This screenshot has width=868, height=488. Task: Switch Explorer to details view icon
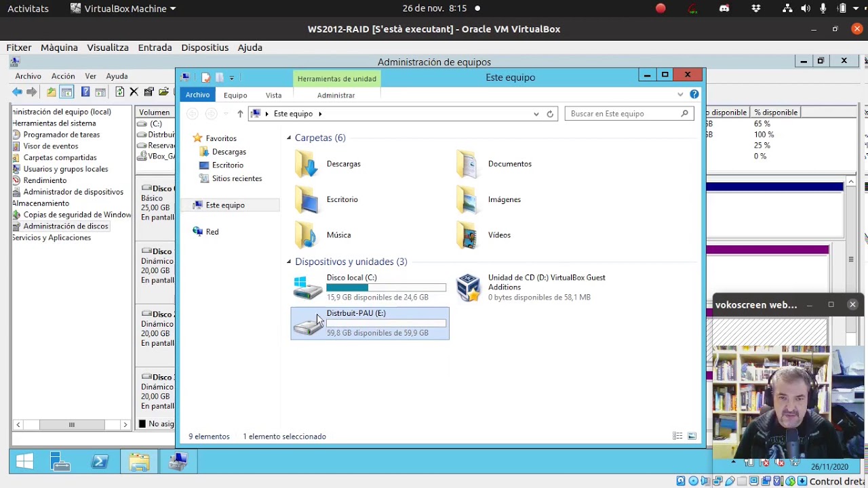pyautogui.click(x=677, y=436)
